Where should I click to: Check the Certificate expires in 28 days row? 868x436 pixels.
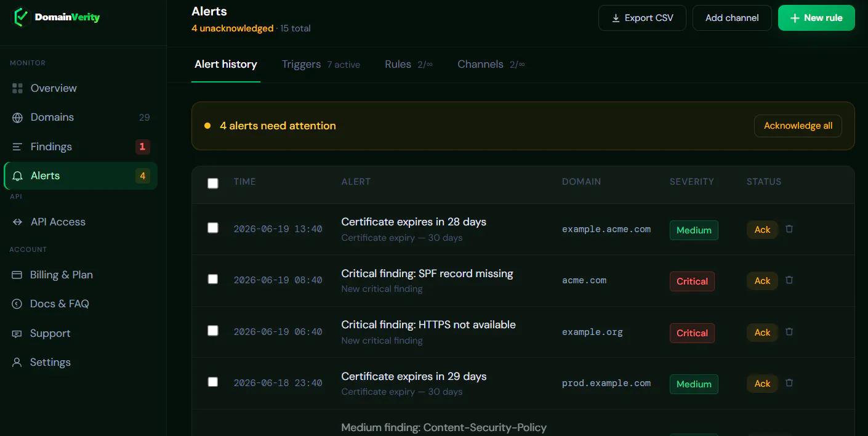click(213, 228)
